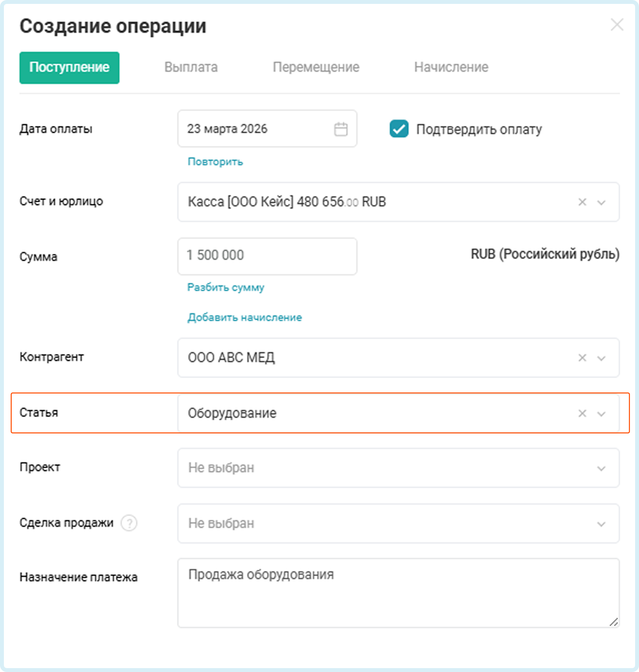Open the Сделка продажи dropdown

[398, 523]
